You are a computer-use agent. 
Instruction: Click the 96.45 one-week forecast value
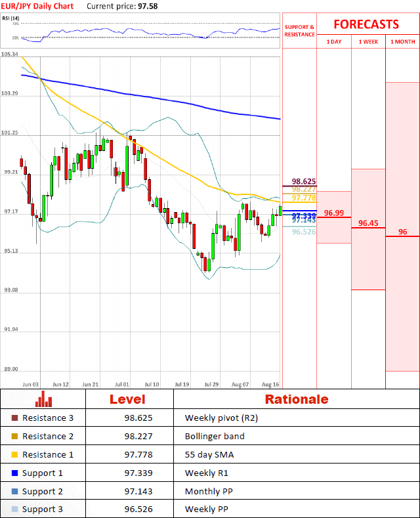[x=368, y=223]
